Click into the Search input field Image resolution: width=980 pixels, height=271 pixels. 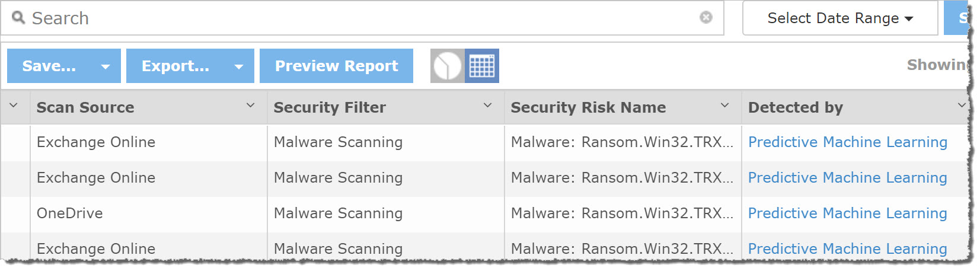(x=356, y=18)
